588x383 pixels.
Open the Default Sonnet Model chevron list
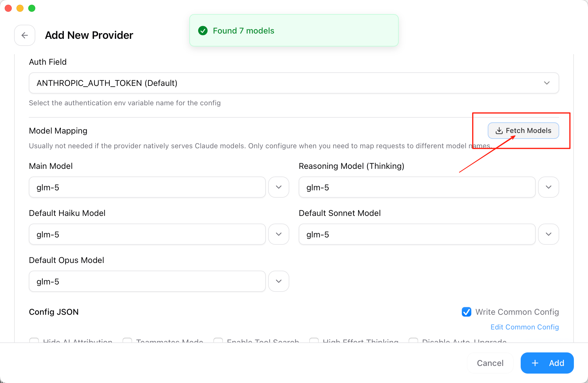point(549,234)
